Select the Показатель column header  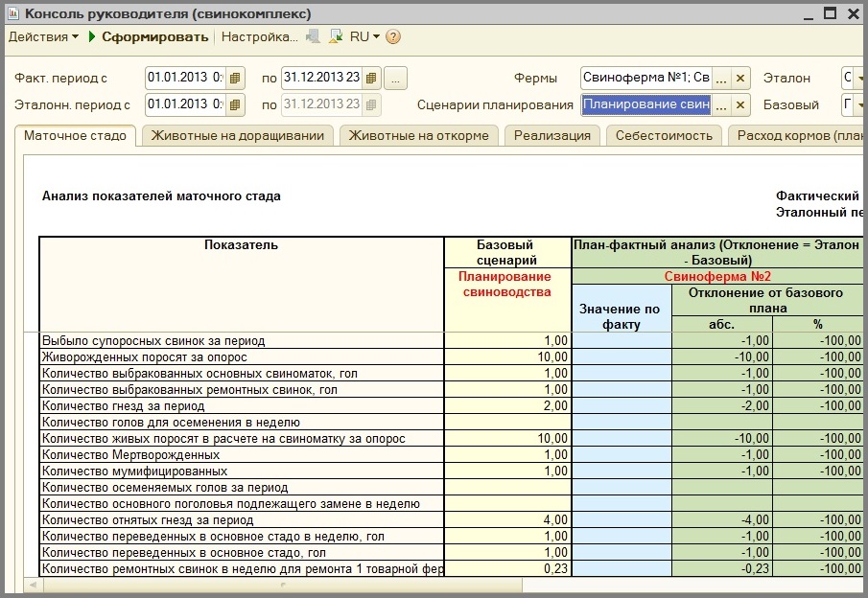(x=242, y=285)
